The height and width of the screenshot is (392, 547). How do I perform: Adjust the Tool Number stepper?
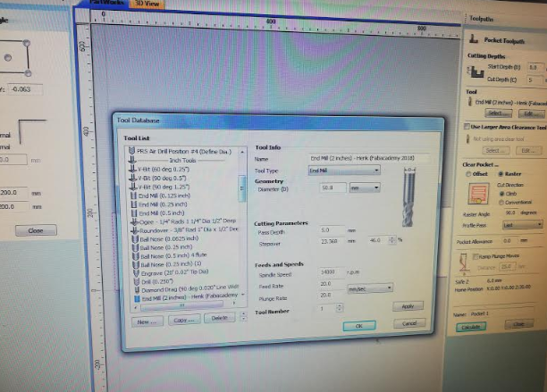tap(339, 308)
